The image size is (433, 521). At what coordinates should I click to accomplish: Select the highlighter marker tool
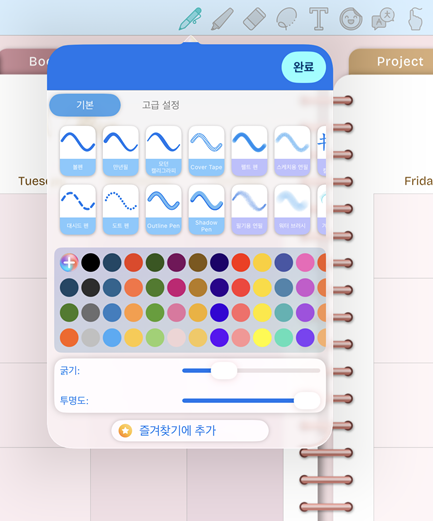222,19
